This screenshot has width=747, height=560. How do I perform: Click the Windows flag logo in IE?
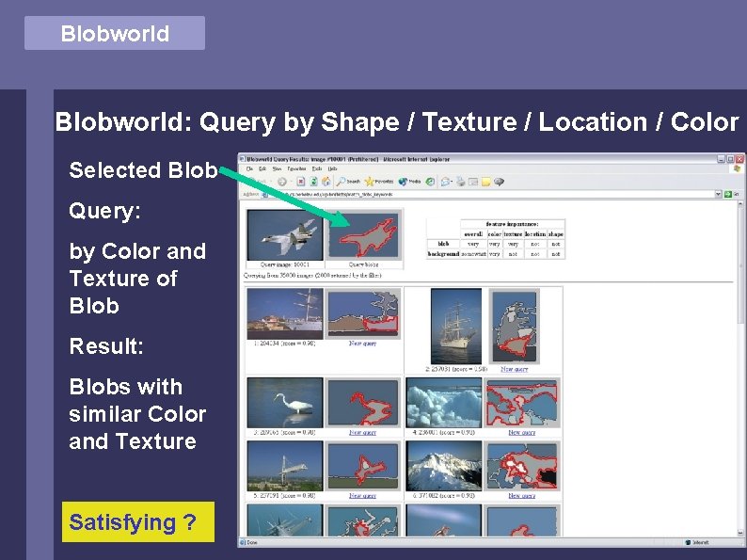tap(738, 168)
